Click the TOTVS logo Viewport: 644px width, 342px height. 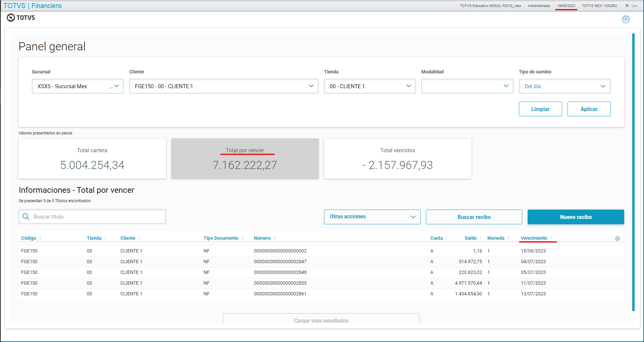(x=21, y=18)
